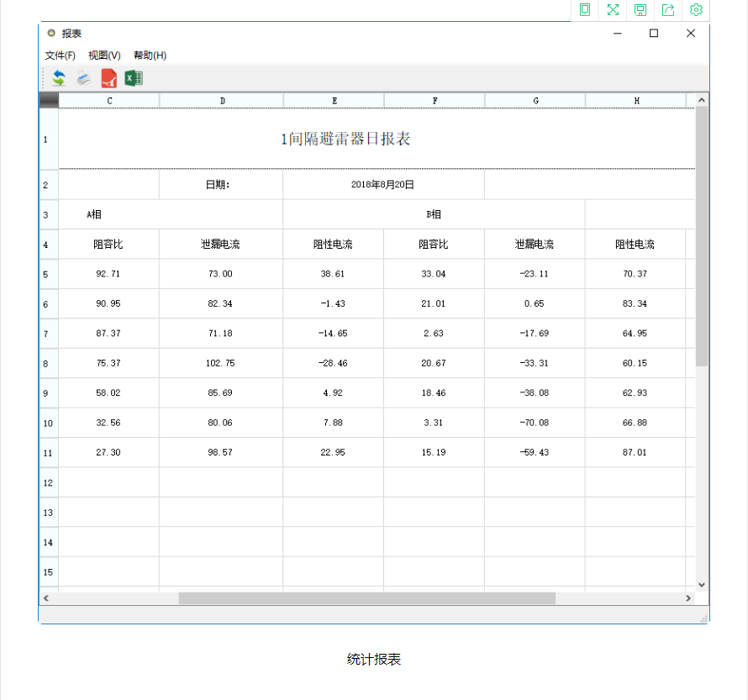Click the printer icon in the toolbar

point(84,77)
